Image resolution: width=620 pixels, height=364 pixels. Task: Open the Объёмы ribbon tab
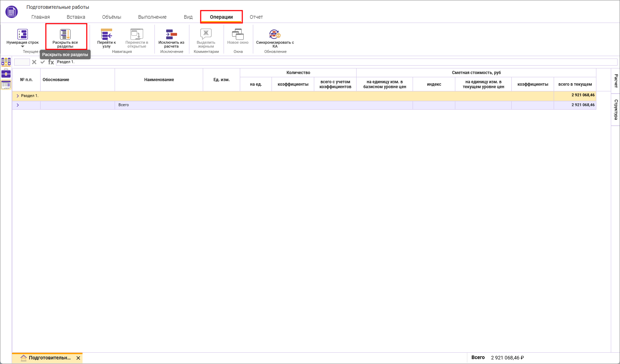tap(111, 17)
